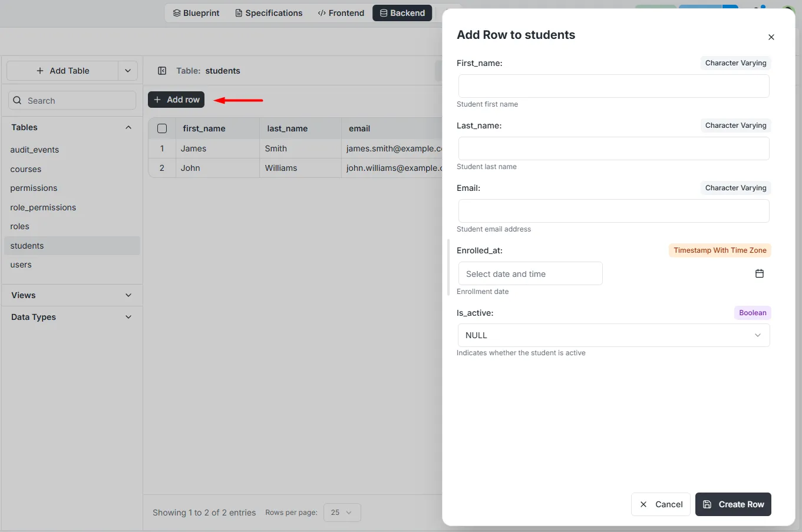Viewport: 802px width, 532px height.
Task: Switch to the Blueprint tab
Action: [196, 13]
